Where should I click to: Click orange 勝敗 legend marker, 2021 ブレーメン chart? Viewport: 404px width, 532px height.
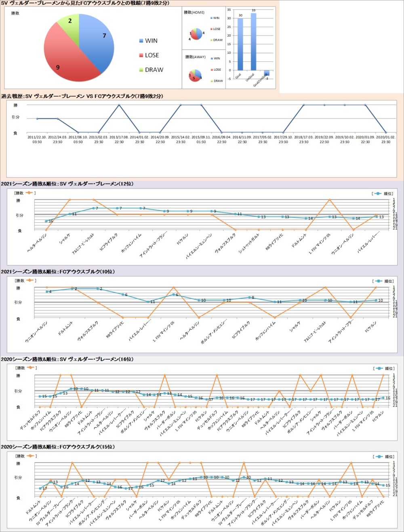[29, 193]
